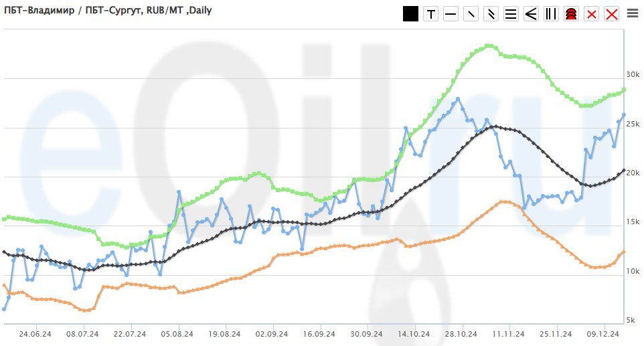Enable the three vertical lines tool

[551, 14]
